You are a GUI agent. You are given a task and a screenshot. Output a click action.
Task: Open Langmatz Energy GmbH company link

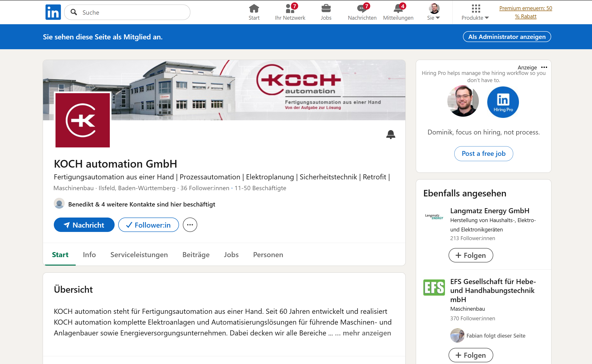490,211
